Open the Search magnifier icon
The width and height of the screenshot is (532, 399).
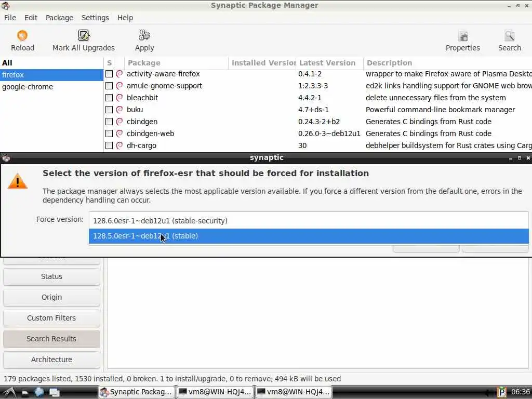tap(510, 36)
